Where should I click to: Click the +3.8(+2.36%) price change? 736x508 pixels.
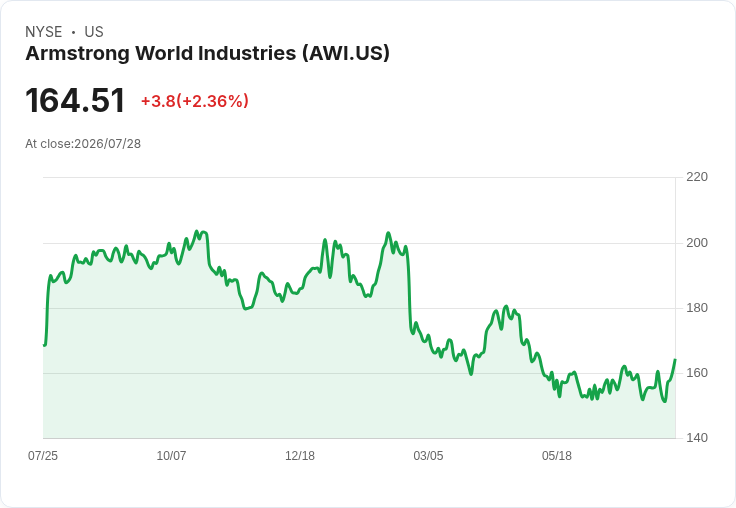pyautogui.click(x=195, y=101)
